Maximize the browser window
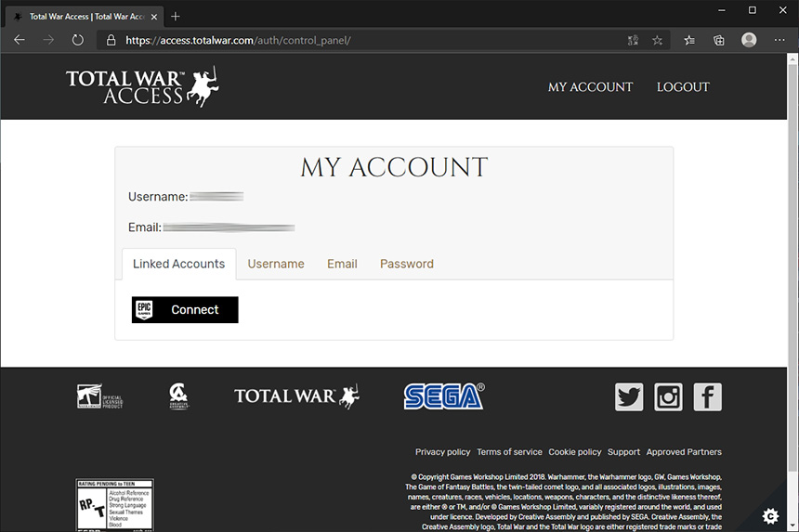 pos(753,10)
